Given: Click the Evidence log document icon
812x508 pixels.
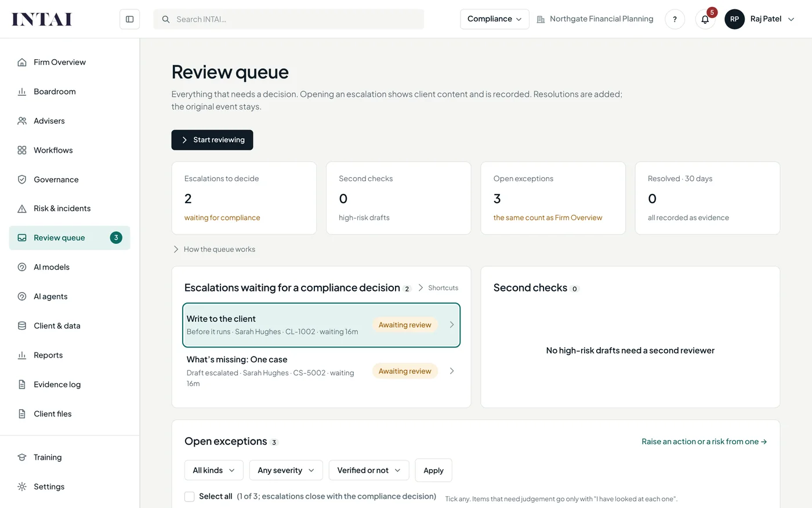Looking at the screenshot, I should pos(22,384).
